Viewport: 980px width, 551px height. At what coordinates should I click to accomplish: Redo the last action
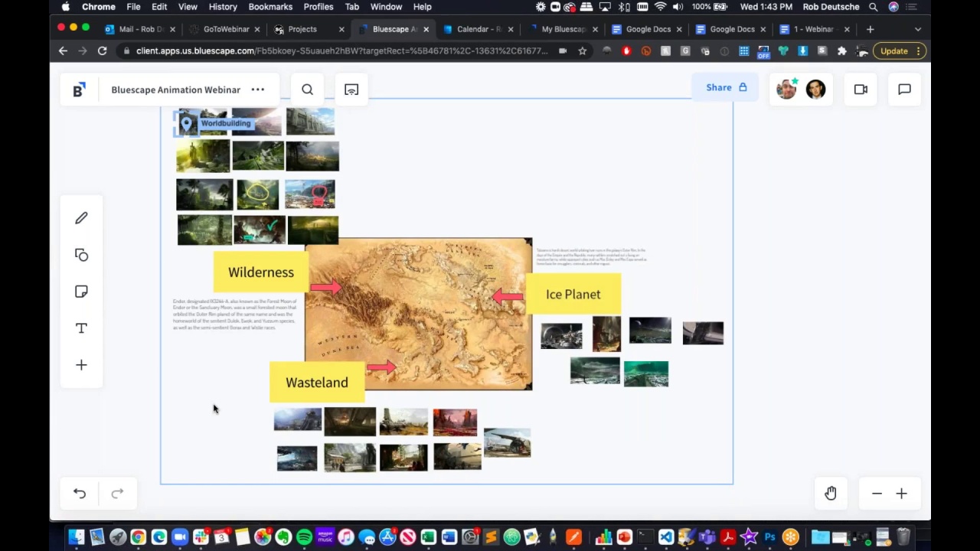tap(117, 494)
